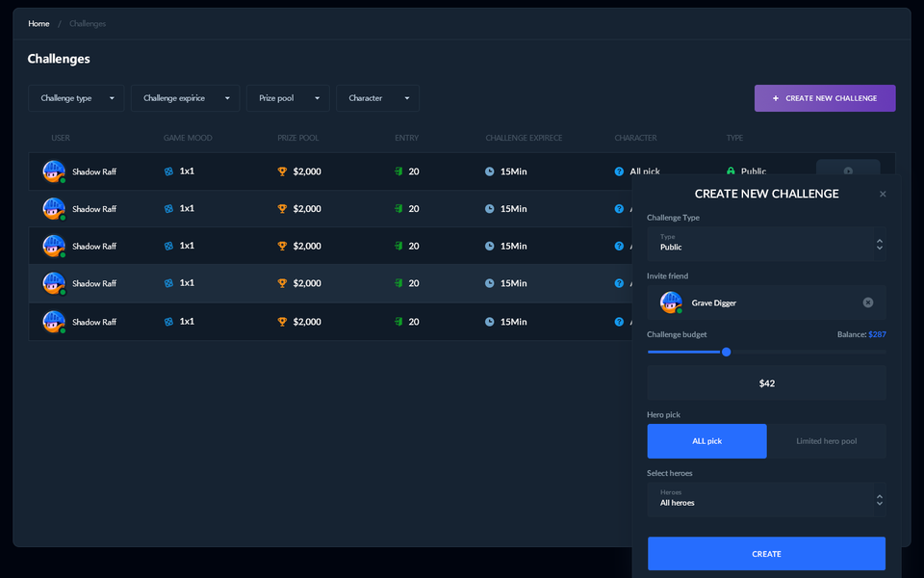Click Grave Digger's avatar in Invite friend
The image size is (924, 578).
671,302
